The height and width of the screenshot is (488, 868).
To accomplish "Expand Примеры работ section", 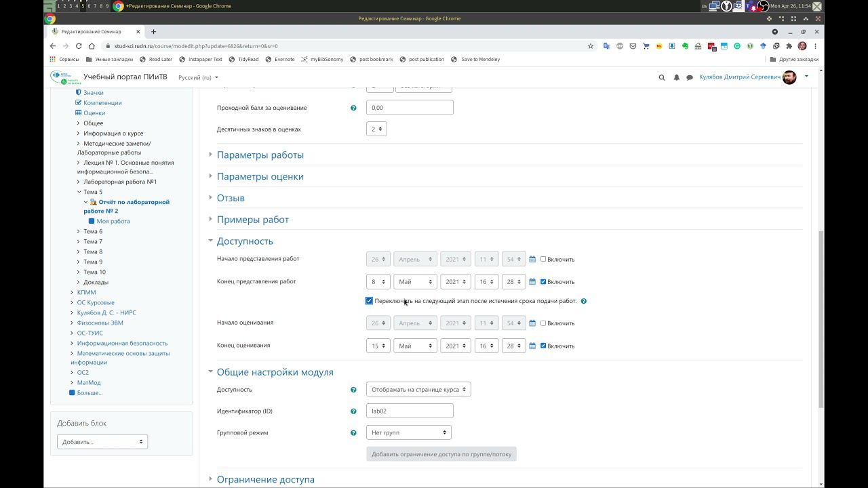I will click(253, 220).
